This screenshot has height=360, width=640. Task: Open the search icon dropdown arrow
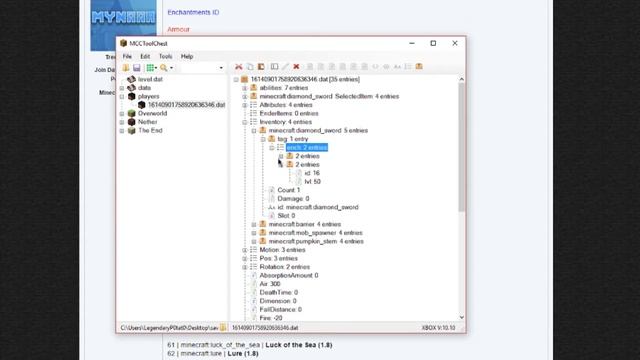pyautogui.click(x=171, y=68)
